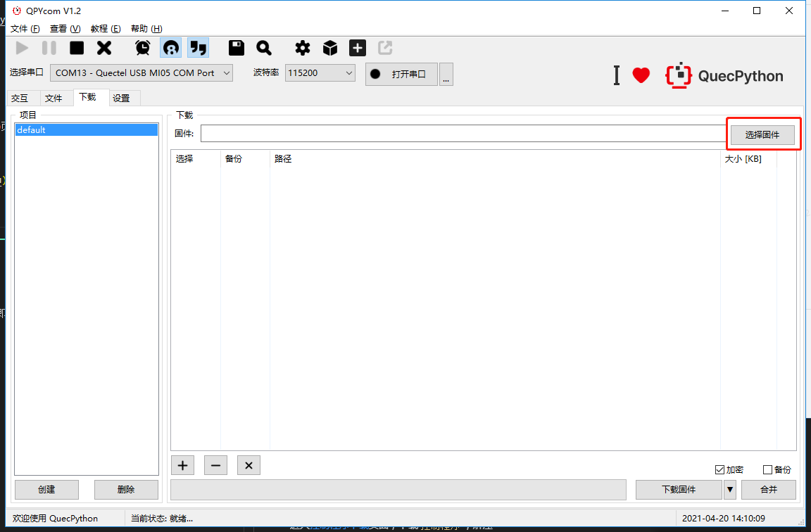Toggle the 加密 encryption checkbox
Image resolution: width=811 pixels, height=532 pixels.
point(719,470)
